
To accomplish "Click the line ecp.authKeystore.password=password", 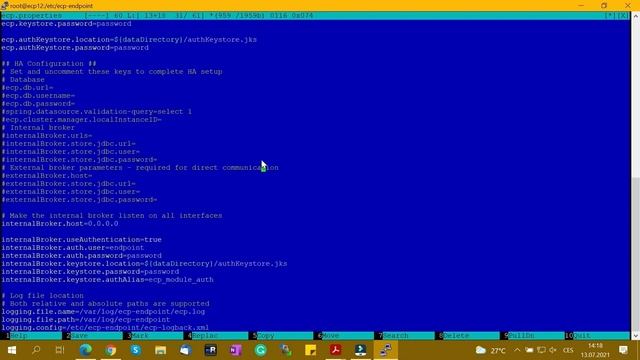I will pyautogui.click(x=75, y=48).
